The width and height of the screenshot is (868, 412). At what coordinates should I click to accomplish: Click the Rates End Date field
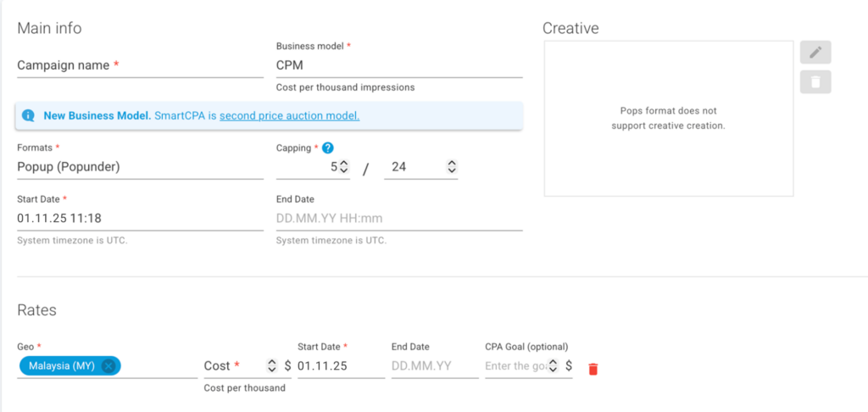tap(434, 366)
